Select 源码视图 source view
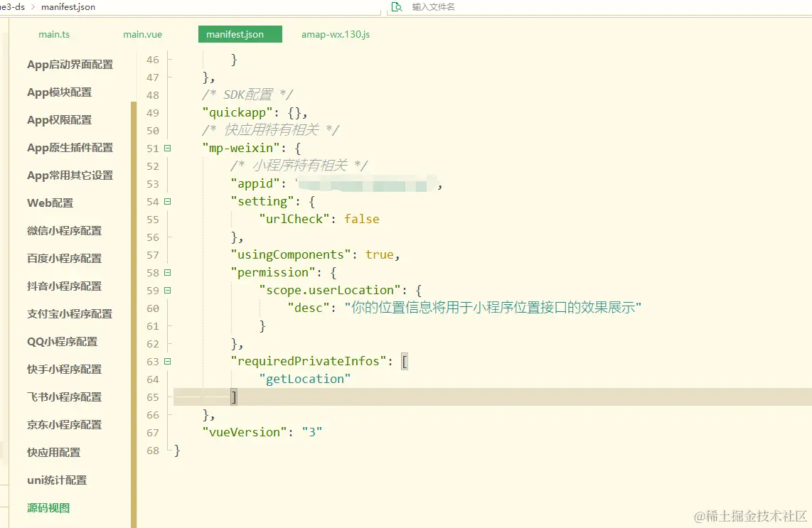 [48, 508]
